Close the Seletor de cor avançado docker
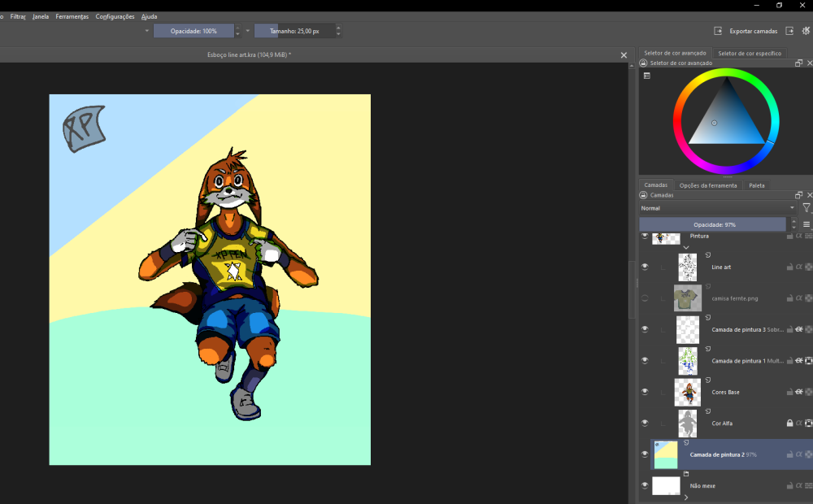The height and width of the screenshot is (504, 813). [810, 63]
